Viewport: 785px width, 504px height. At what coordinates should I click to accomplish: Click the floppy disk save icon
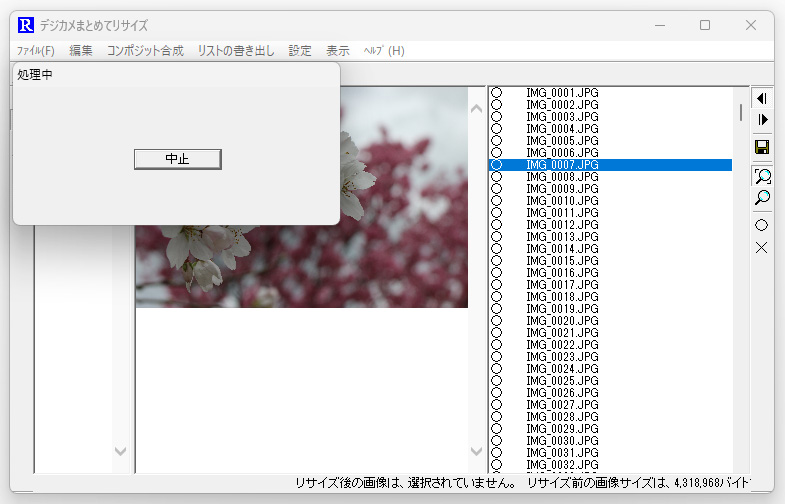pos(761,147)
